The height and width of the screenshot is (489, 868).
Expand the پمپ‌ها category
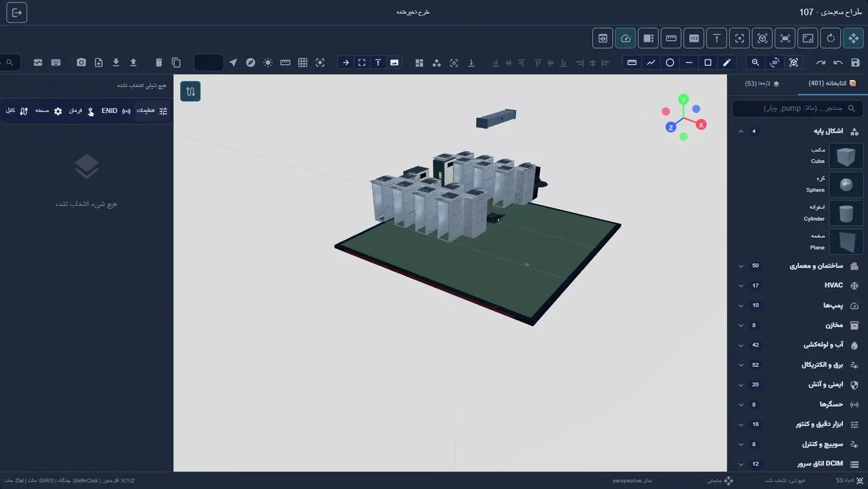pos(798,305)
